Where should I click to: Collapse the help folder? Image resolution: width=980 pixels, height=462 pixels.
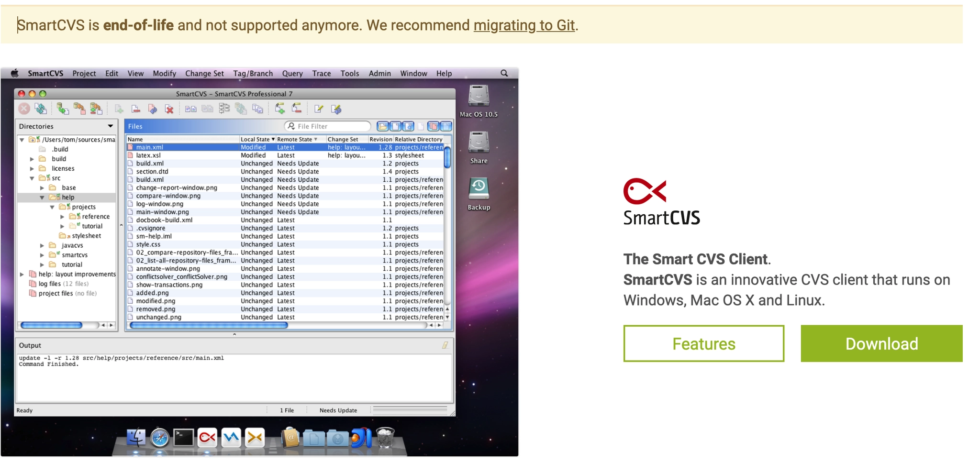42,198
